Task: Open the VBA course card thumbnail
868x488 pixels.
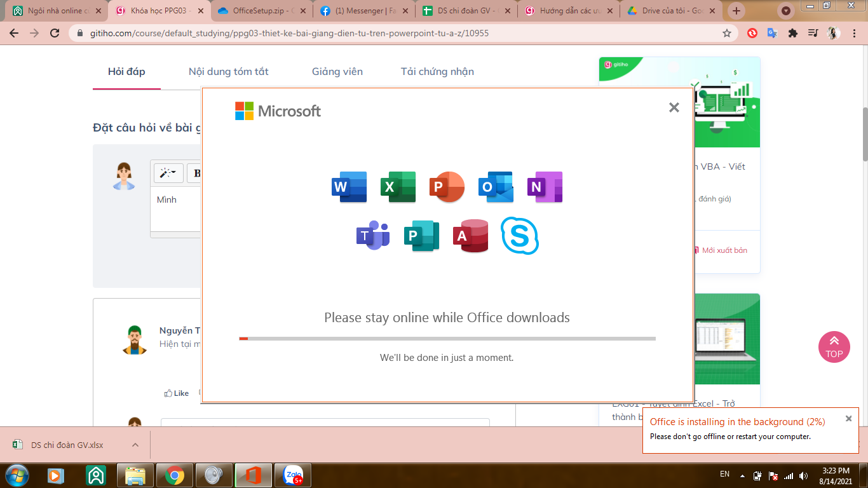Action: coord(727,102)
